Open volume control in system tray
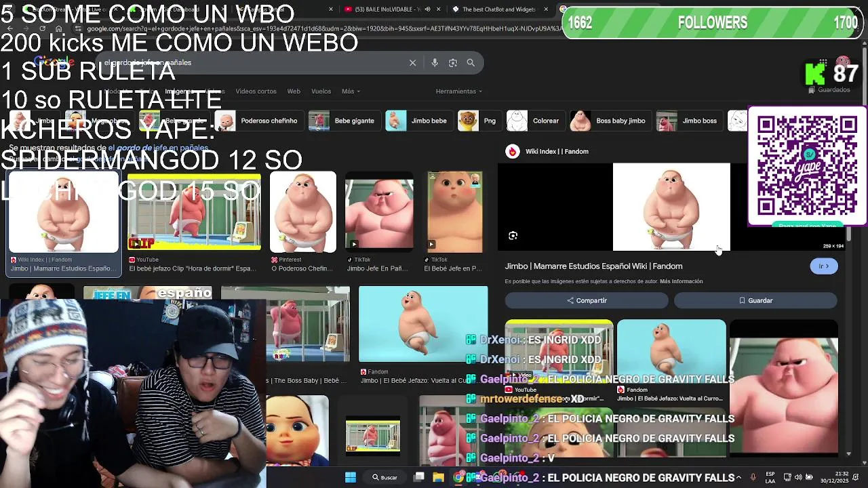Viewport: 868px width, 488px height. 798,477
